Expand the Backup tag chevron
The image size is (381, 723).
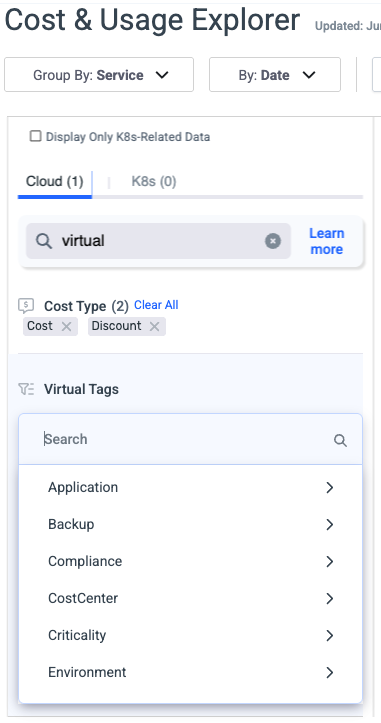[x=329, y=524]
